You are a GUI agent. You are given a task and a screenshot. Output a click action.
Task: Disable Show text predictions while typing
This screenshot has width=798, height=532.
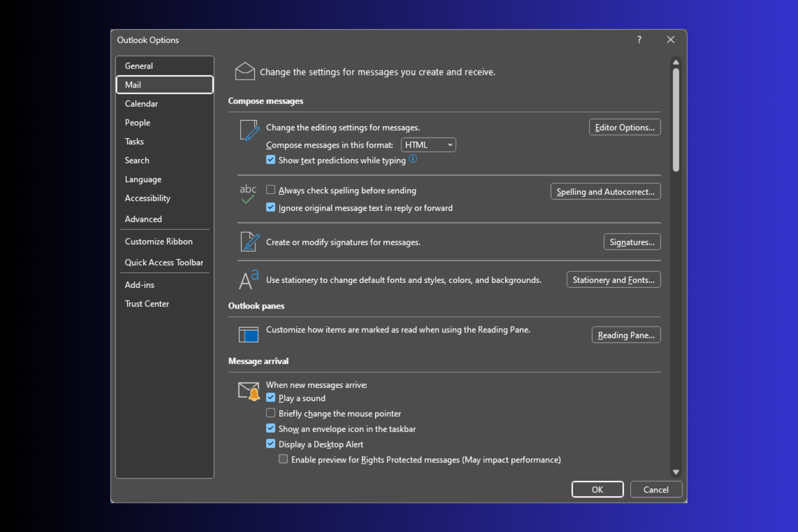point(270,160)
